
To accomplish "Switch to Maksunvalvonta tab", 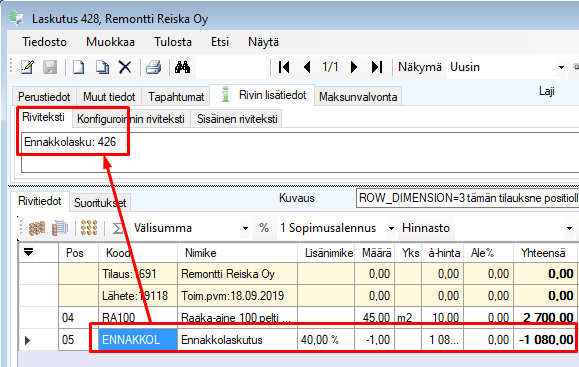I will (358, 97).
